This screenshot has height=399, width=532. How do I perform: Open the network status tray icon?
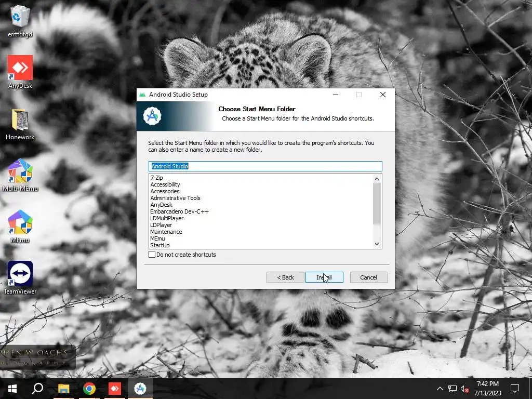[453, 389]
